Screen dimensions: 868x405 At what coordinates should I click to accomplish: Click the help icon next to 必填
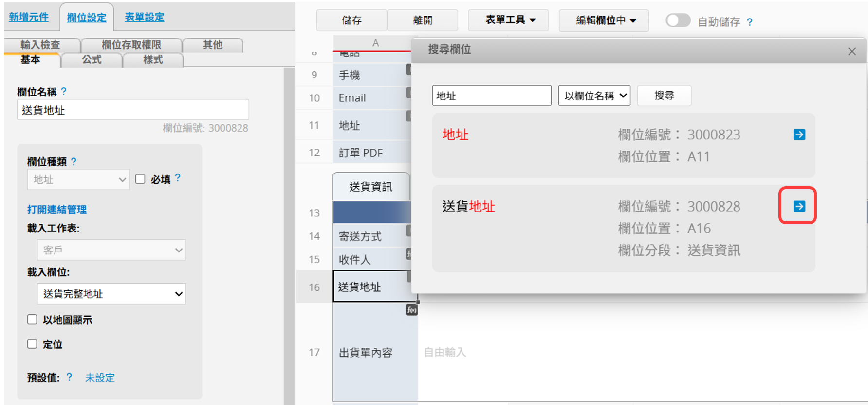[178, 178]
